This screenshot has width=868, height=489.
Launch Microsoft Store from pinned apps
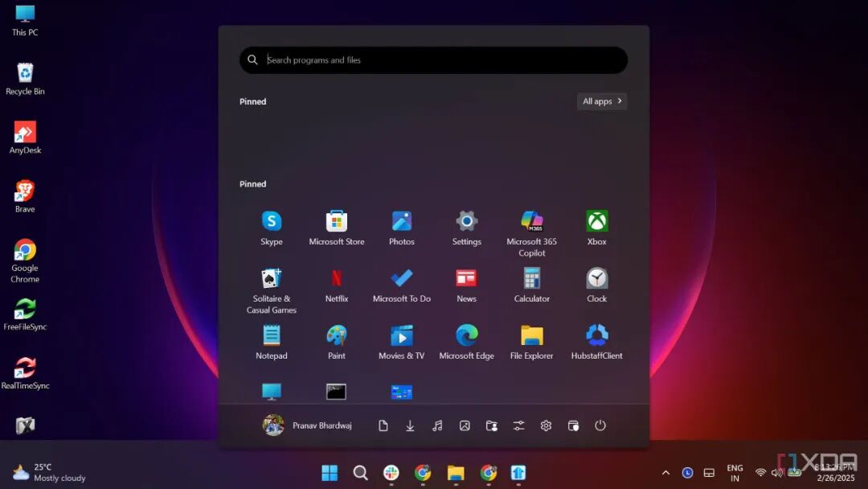337,228
